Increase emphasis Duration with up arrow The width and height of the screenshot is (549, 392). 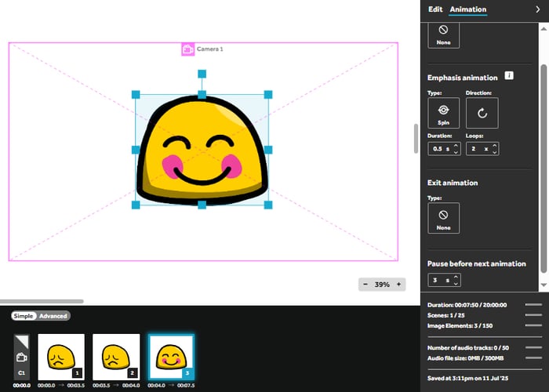tap(456, 146)
